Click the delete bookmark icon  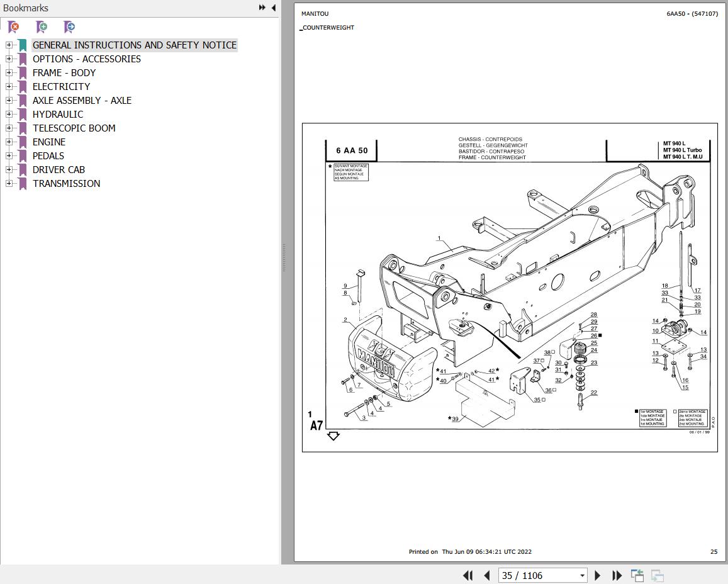(x=13, y=27)
